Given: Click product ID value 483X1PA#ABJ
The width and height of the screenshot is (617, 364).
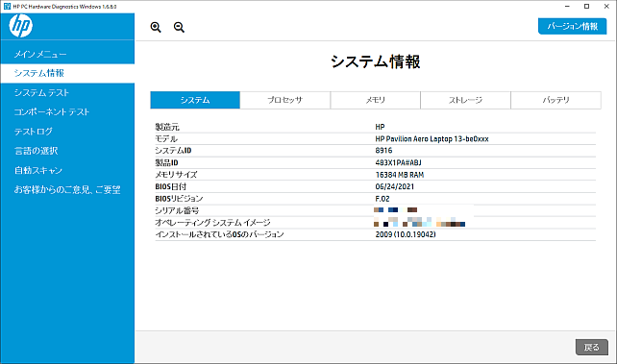Looking at the screenshot, I should (x=398, y=162).
